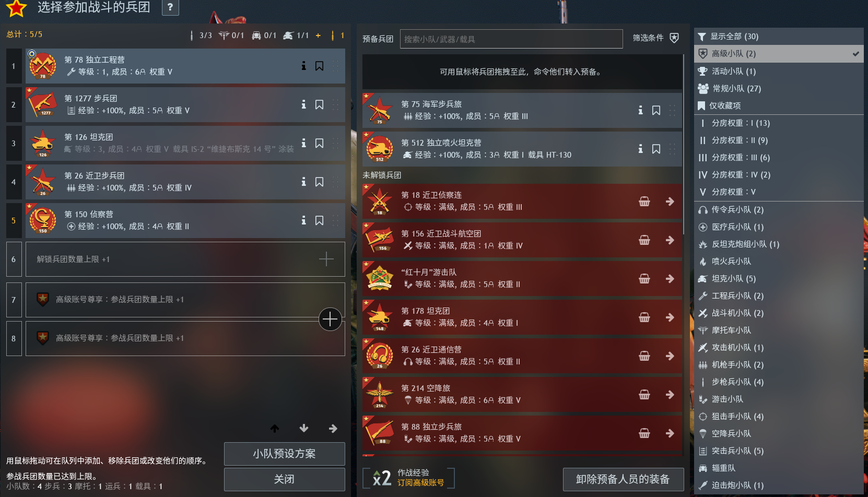Bookmark the 第 1277 步兵团 squad
868x497 pixels.
click(x=319, y=104)
